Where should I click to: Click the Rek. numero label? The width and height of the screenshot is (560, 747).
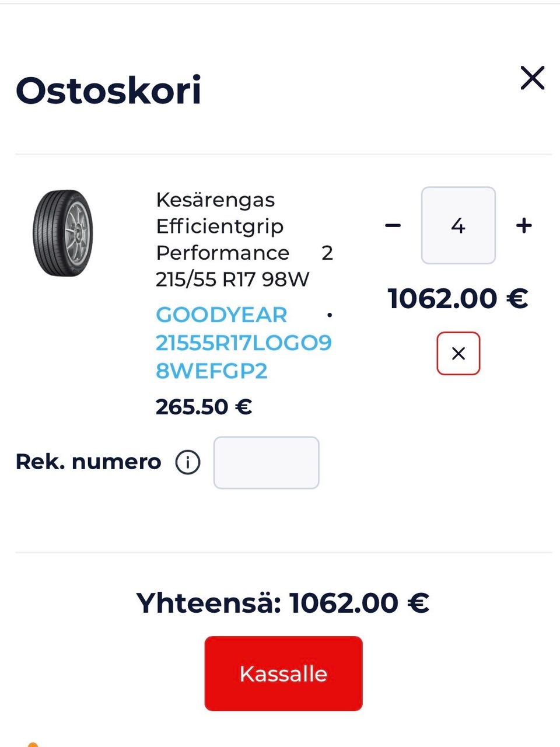88,462
